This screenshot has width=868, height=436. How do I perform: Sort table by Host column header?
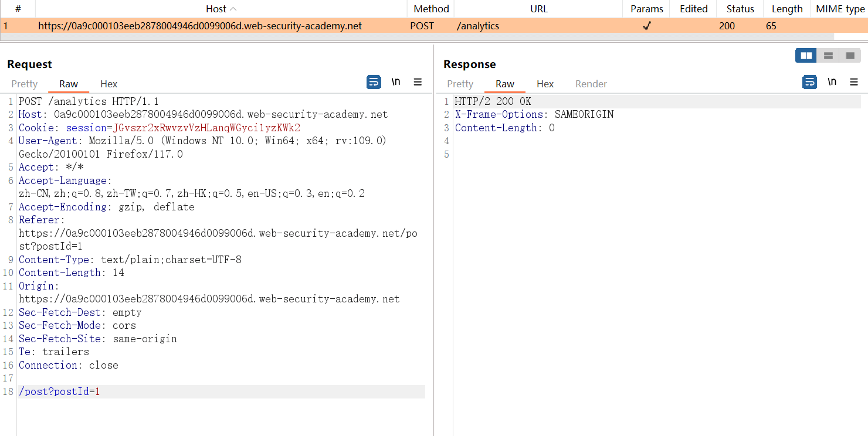221,9
